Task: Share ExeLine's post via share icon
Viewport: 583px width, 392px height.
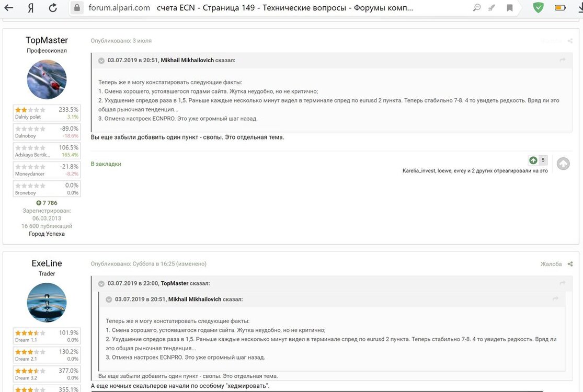Action: tap(570, 264)
